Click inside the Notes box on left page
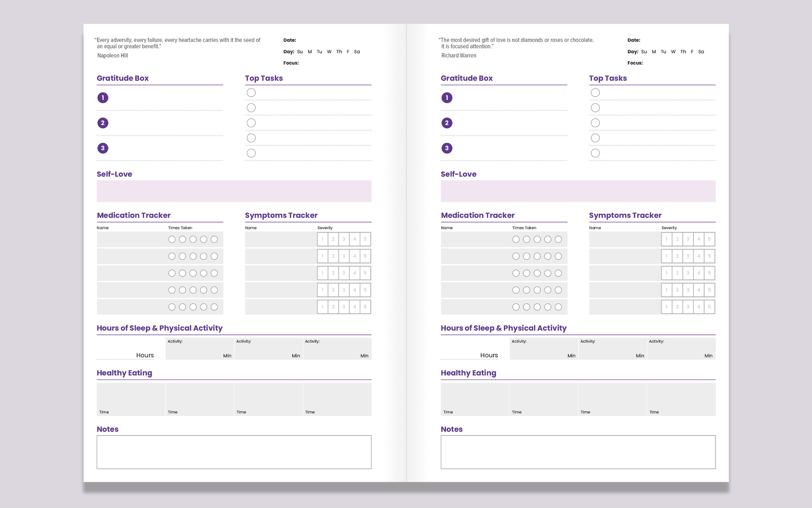812x508 pixels. point(234,452)
